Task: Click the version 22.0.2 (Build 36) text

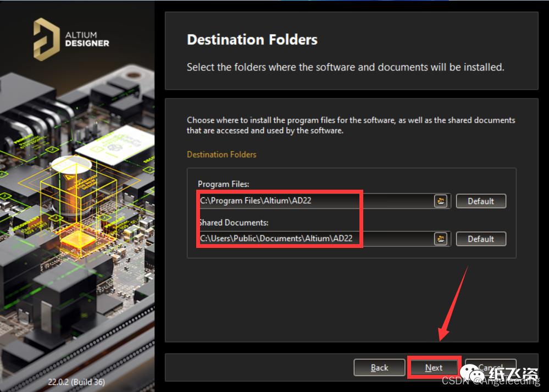Action: click(x=76, y=382)
